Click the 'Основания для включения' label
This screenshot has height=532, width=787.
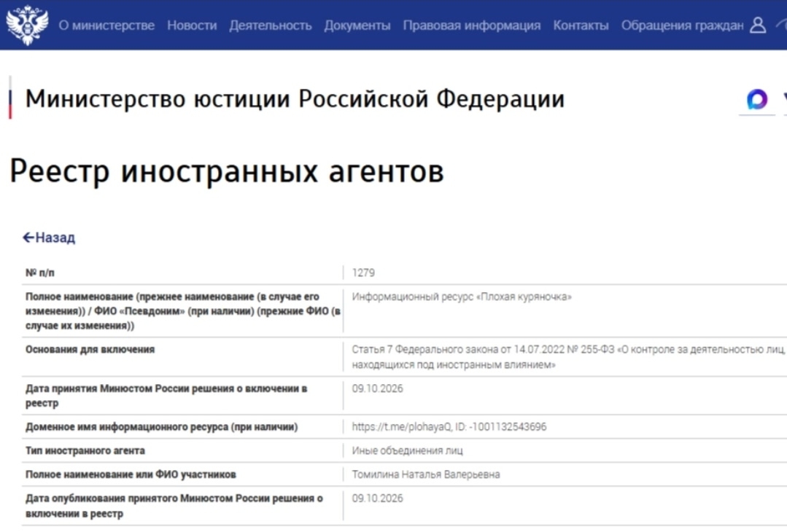point(90,350)
